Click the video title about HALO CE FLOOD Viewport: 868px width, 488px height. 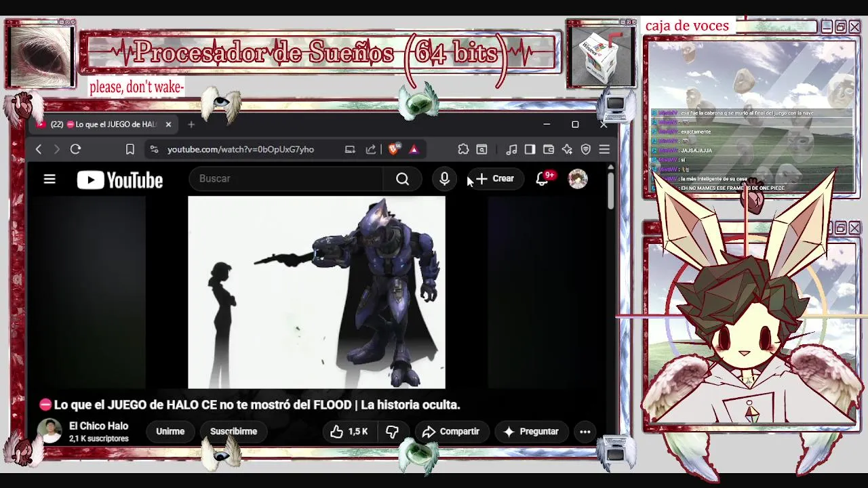coord(257,405)
